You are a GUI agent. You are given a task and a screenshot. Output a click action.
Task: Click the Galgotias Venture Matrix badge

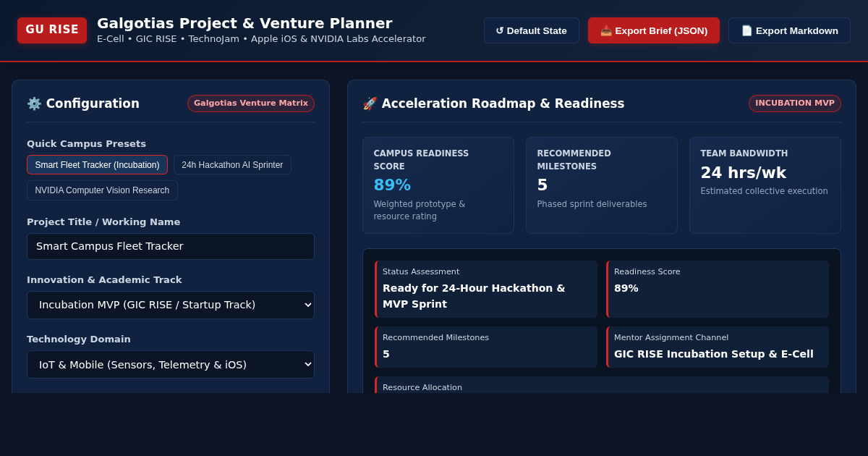[251, 104]
